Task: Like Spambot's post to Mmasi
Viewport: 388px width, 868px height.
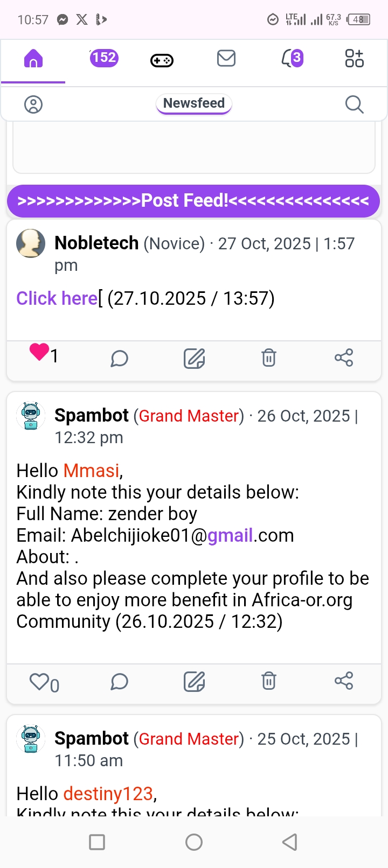Action: pyautogui.click(x=39, y=682)
